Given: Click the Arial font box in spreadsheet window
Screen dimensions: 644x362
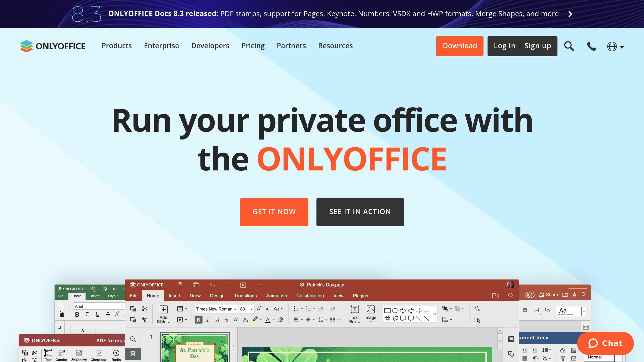Looking at the screenshot, I should coord(99,306).
